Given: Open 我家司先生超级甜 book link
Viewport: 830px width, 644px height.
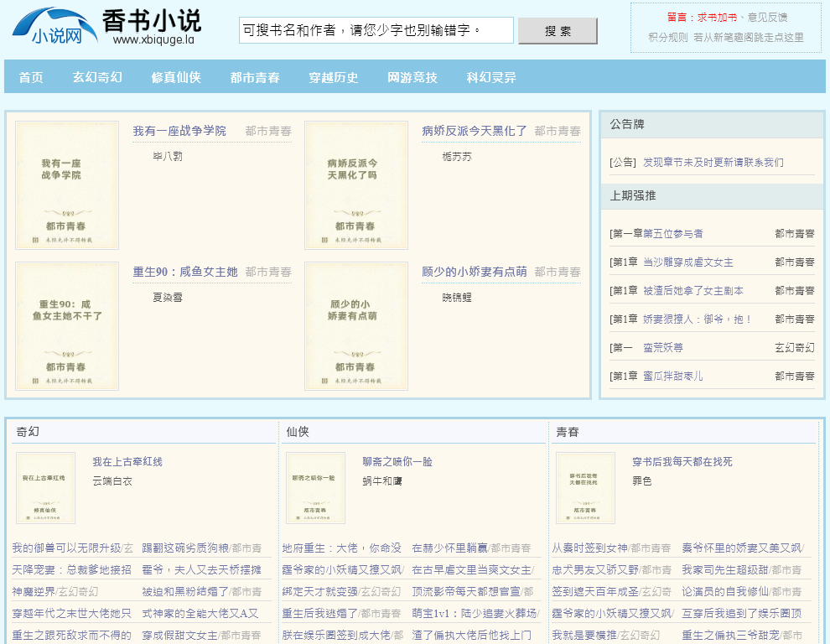Looking at the screenshot, I should pos(724,570).
